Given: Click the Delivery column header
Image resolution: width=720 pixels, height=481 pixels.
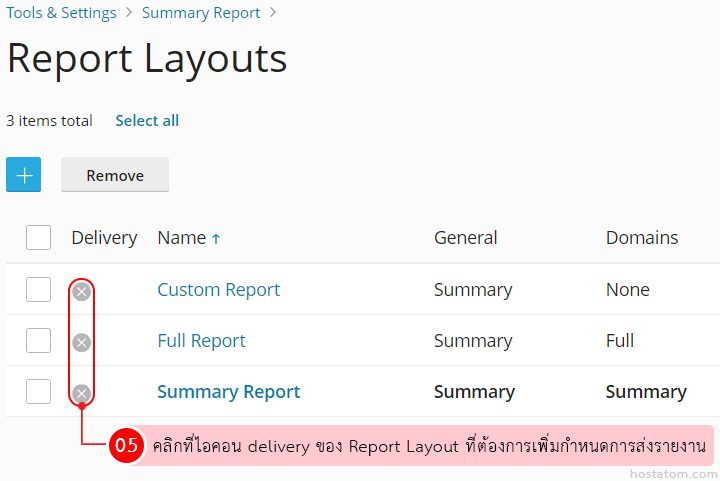Looking at the screenshot, I should click(x=104, y=238).
